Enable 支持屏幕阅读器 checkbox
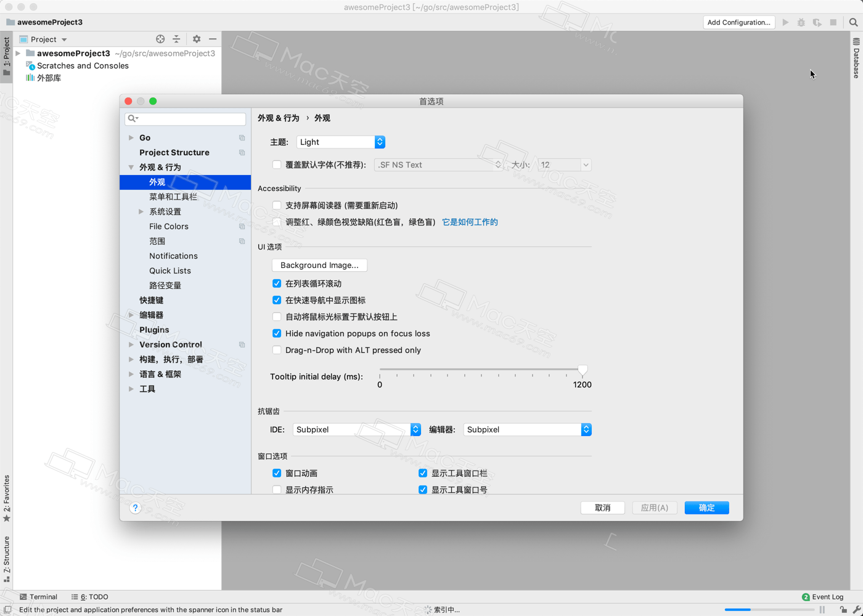The width and height of the screenshot is (863, 616). [x=277, y=205]
